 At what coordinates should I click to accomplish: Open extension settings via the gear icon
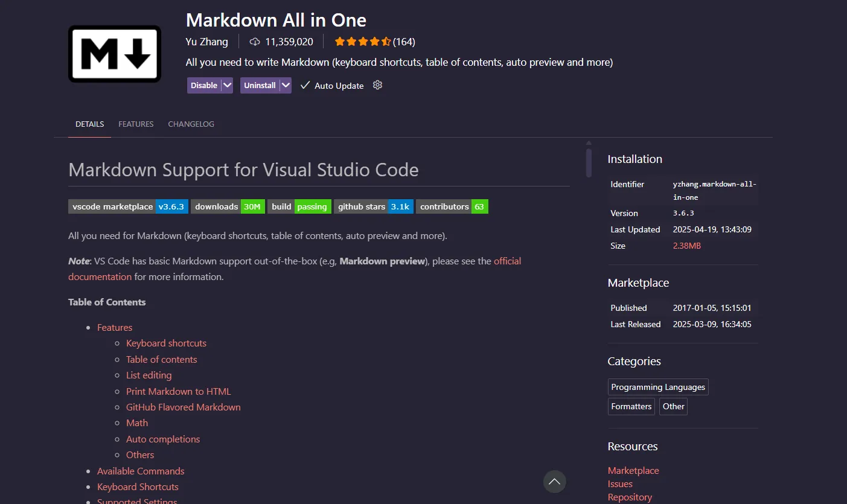(377, 85)
